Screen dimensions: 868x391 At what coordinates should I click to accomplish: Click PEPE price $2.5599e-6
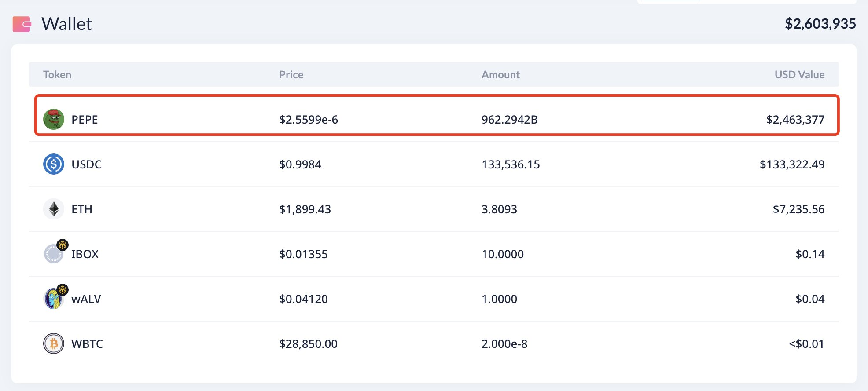309,120
